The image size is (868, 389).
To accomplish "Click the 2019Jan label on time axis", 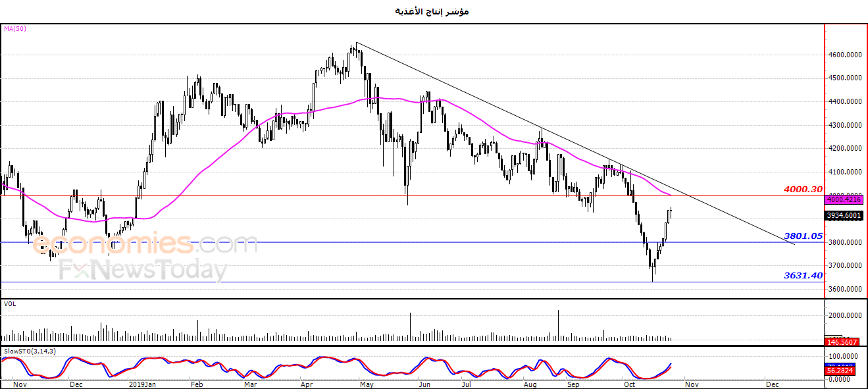I will click(x=141, y=383).
